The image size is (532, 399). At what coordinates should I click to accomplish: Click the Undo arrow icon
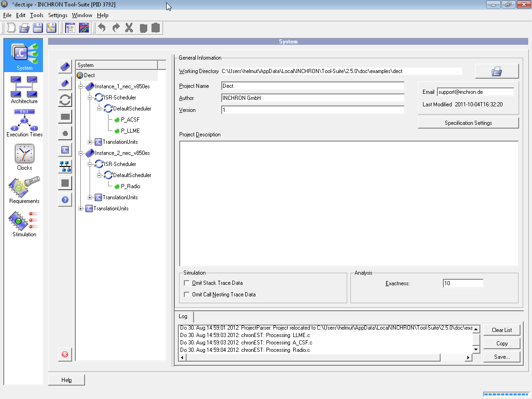(102, 28)
